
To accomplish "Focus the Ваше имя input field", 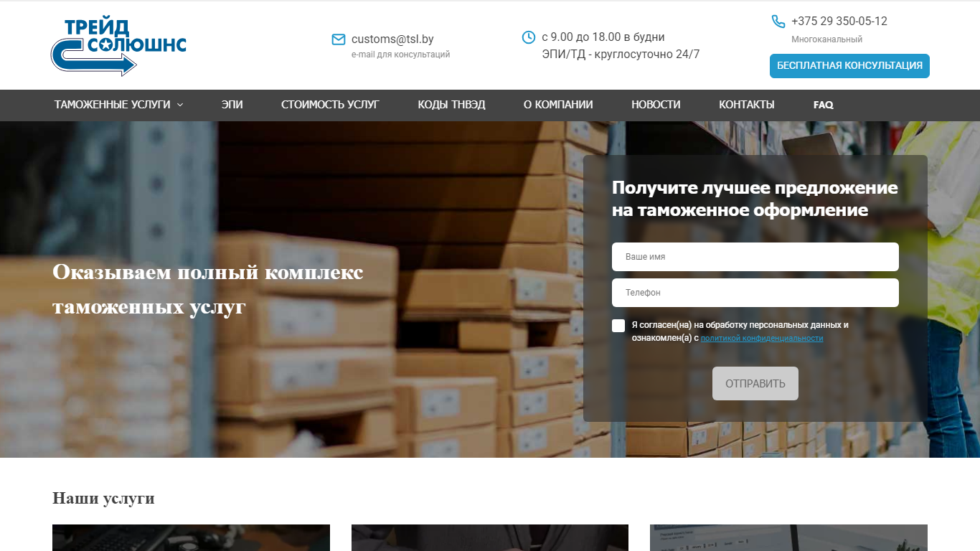I will coord(755,257).
